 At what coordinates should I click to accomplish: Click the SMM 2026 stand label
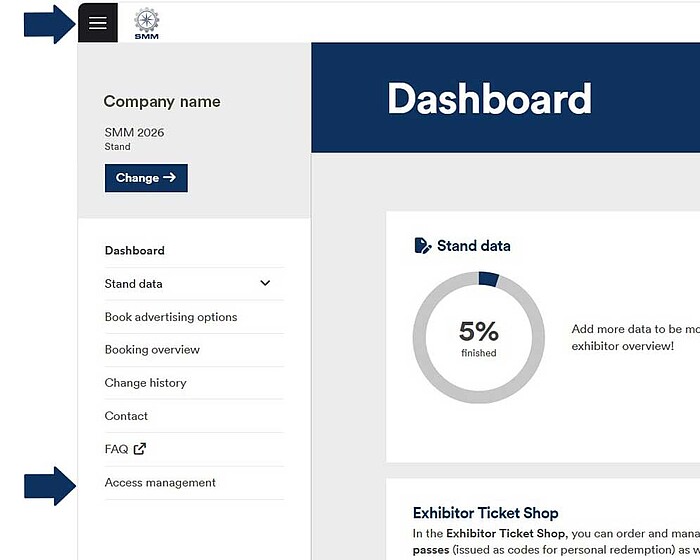pos(134,132)
